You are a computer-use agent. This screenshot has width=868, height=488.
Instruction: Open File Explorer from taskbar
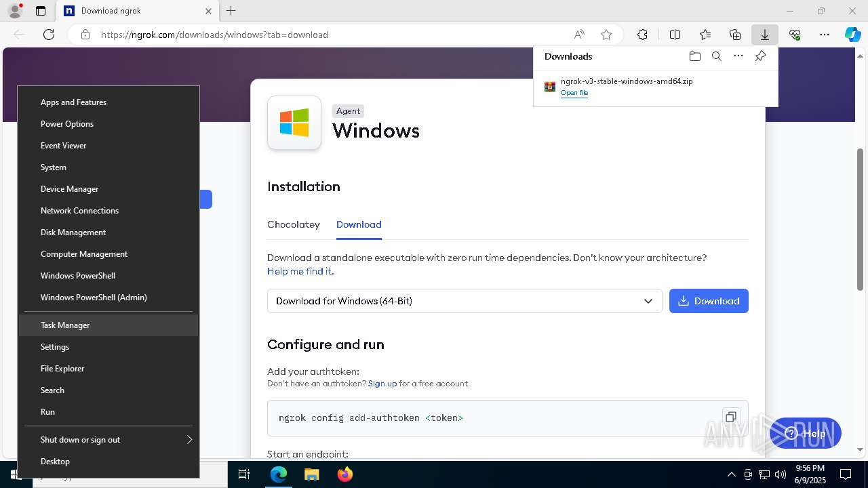[x=311, y=474]
